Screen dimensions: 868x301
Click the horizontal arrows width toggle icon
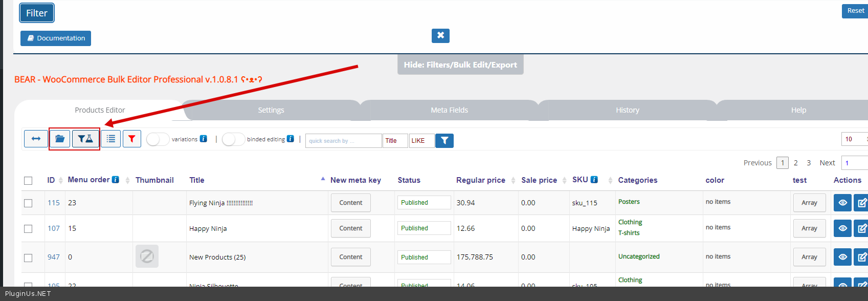(x=36, y=139)
